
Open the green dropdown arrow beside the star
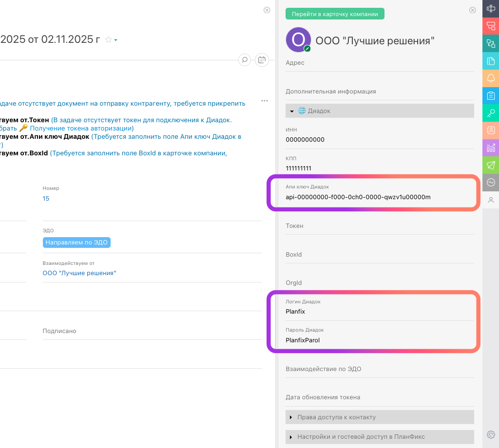click(x=115, y=40)
